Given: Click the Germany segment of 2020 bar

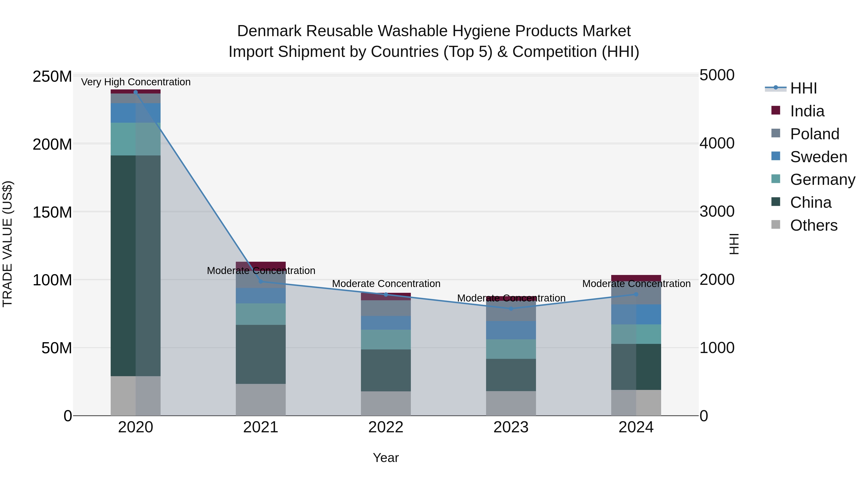Looking at the screenshot, I should coord(136,139).
